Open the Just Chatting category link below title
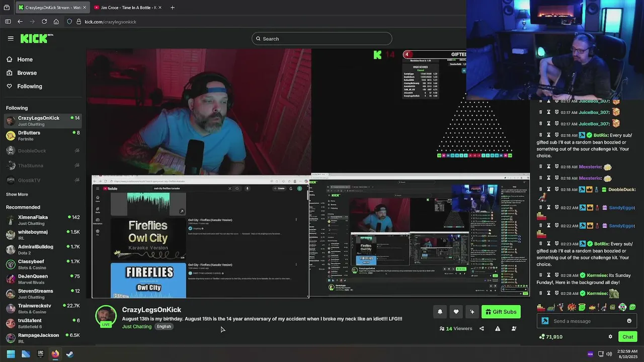The height and width of the screenshot is (362, 644). pyautogui.click(x=137, y=326)
